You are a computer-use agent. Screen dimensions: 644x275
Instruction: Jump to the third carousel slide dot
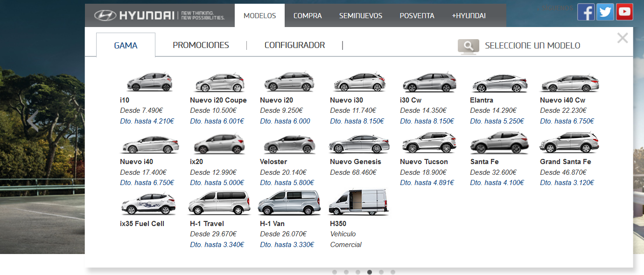click(358, 272)
